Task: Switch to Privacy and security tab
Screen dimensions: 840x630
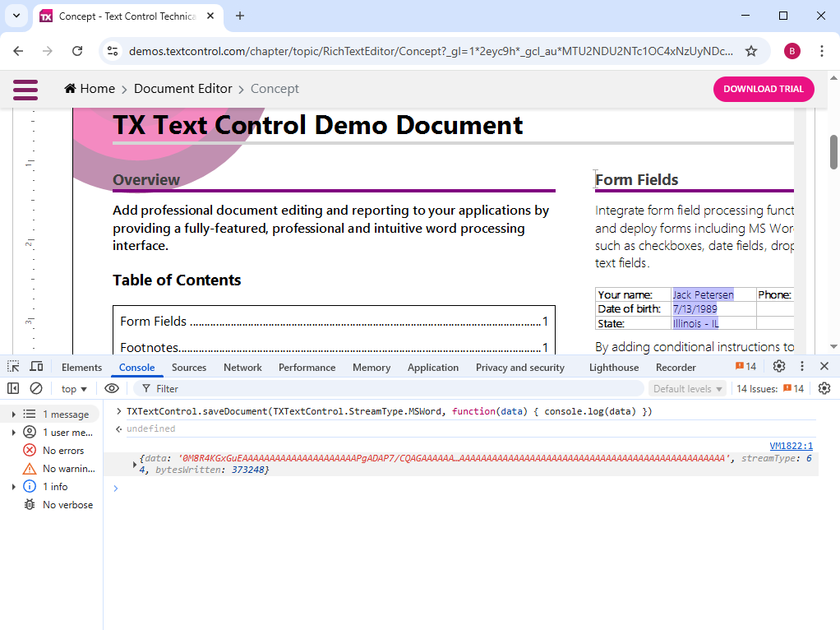Action: coord(520,368)
